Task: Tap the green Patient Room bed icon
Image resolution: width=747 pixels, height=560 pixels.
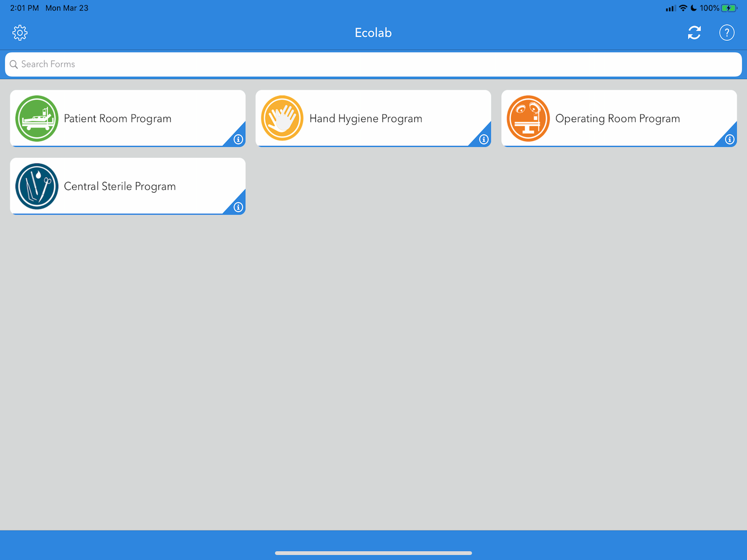Action: click(x=37, y=119)
